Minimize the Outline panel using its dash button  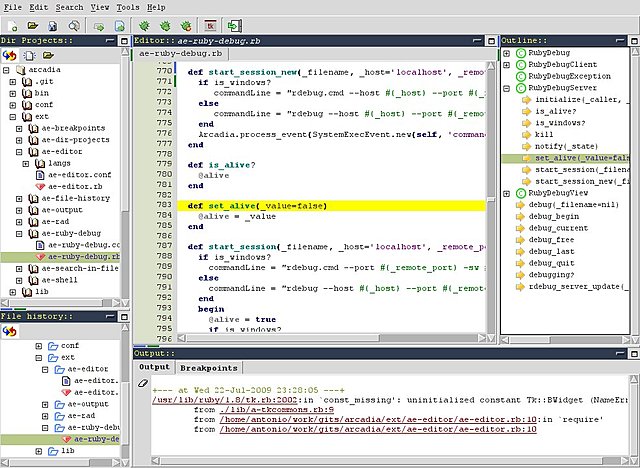[622, 40]
